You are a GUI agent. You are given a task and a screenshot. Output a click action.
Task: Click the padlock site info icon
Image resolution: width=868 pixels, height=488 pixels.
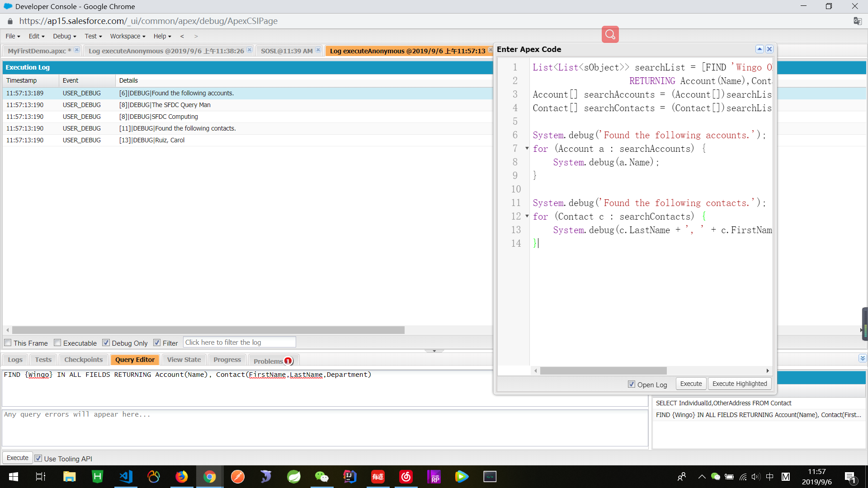point(10,21)
